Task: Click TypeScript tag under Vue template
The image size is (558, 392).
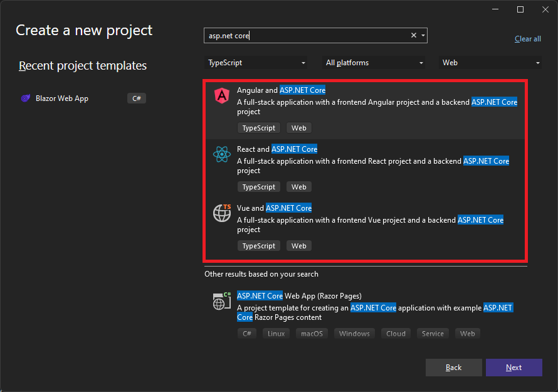Action: tap(259, 246)
